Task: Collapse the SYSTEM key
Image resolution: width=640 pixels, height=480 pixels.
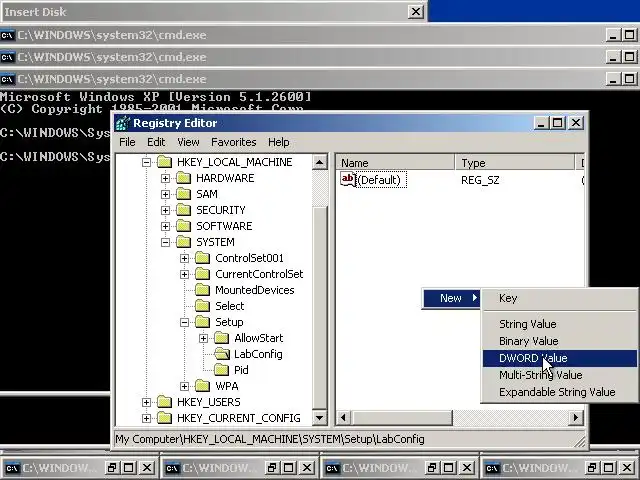Action: [x=165, y=242]
